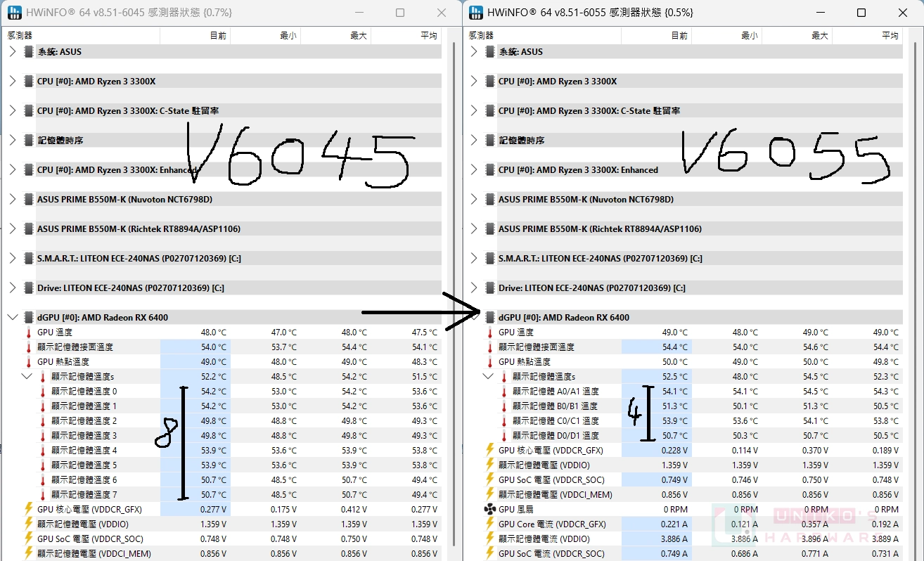The image size is (924, 561).
Task: Select the GPU 風扇 row label in the 6055 window
Action: tap(516, 509)
